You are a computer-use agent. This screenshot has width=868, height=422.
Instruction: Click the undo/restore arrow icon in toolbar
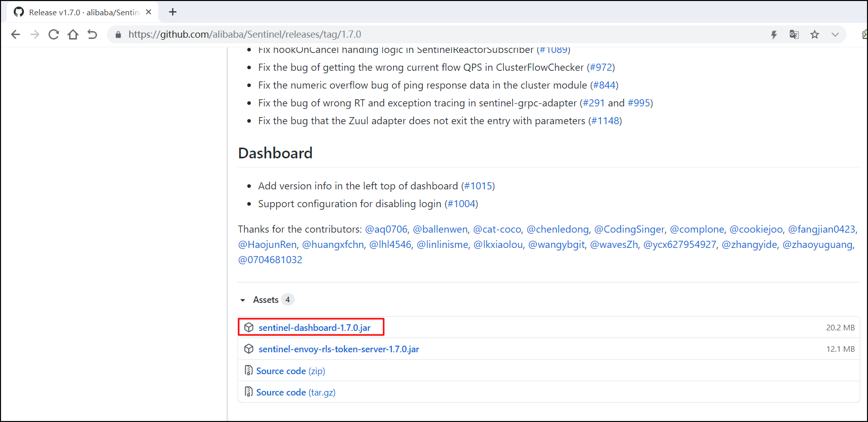pos(92,35)
